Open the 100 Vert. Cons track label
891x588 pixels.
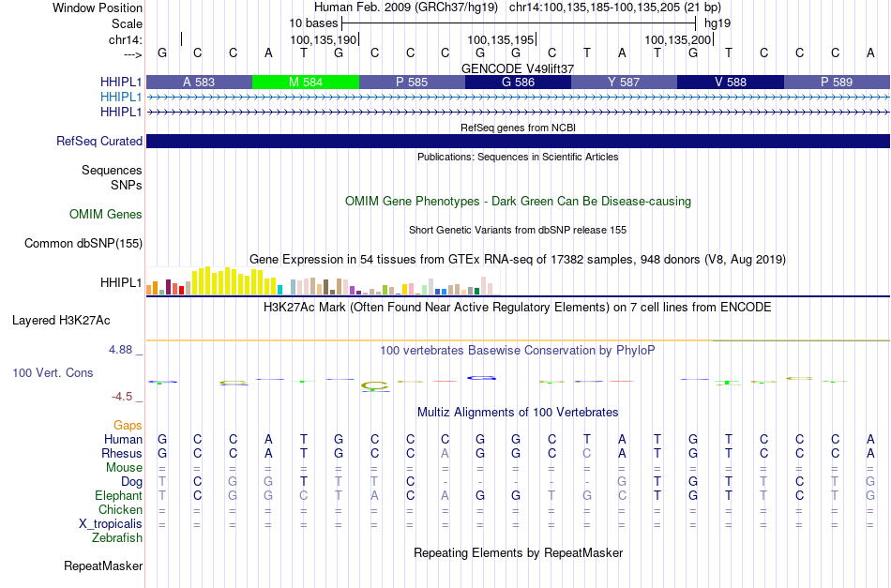[x=53, y=372]
